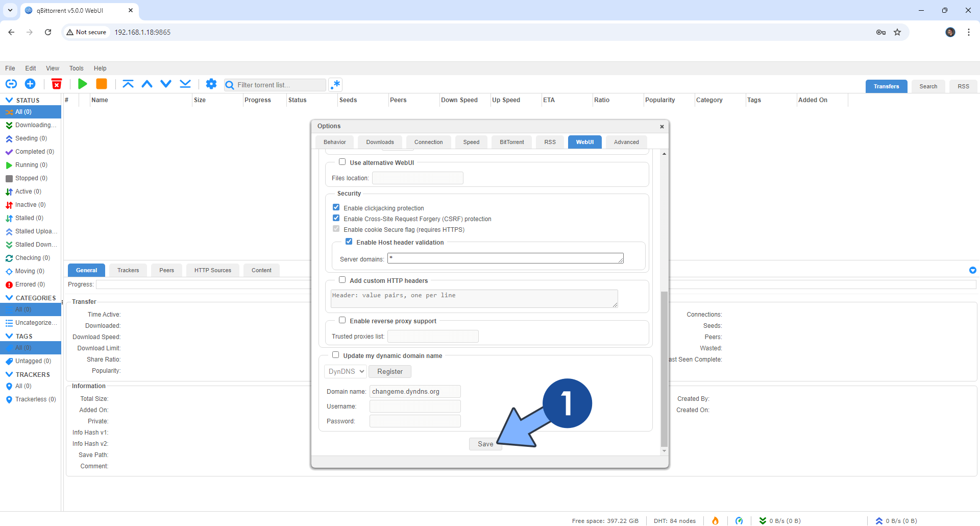Open Options via the gear icon
Image resolution: width=980 pixels, height=526 pixels.
point(211,84)
